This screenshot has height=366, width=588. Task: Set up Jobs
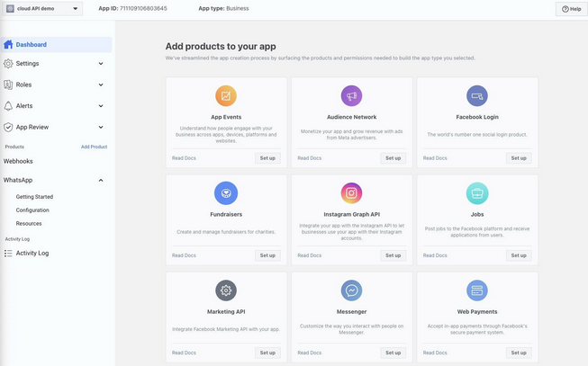coord(519,255)
